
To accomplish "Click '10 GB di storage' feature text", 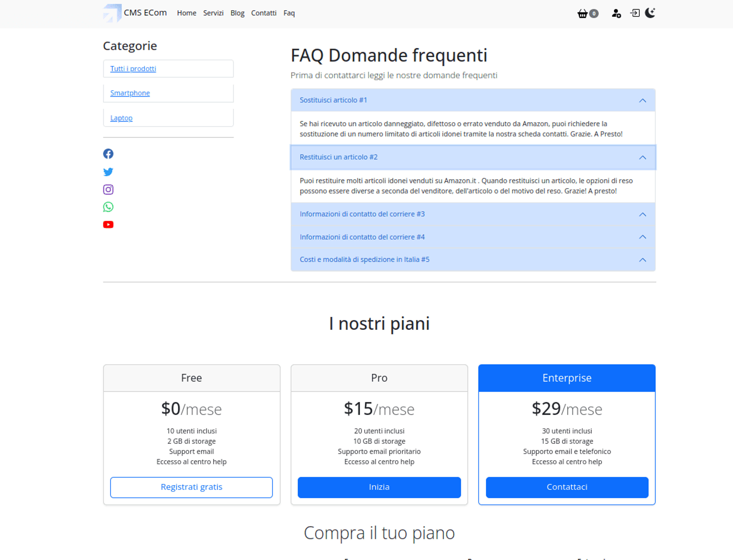I will (x=379, y=441).
